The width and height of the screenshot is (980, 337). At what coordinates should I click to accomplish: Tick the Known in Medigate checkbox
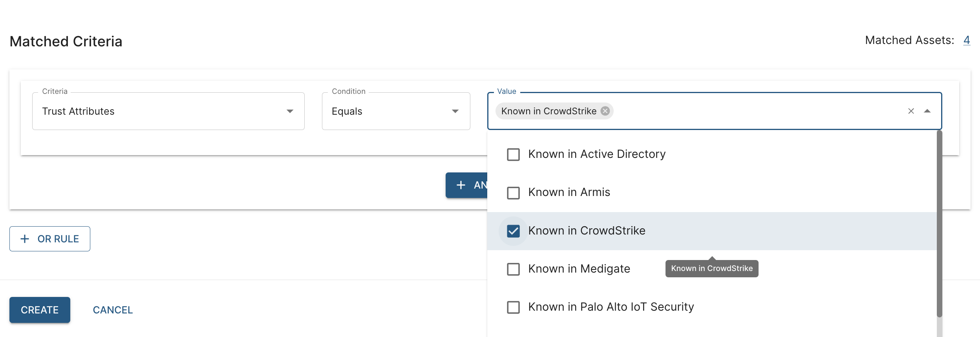pyautogui.click(x=513, y=269)
